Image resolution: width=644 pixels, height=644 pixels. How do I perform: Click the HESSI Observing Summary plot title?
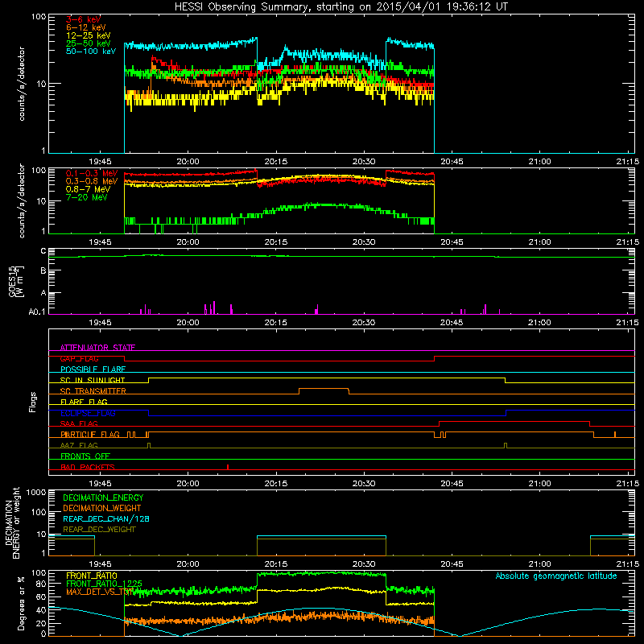pos(341,6)
